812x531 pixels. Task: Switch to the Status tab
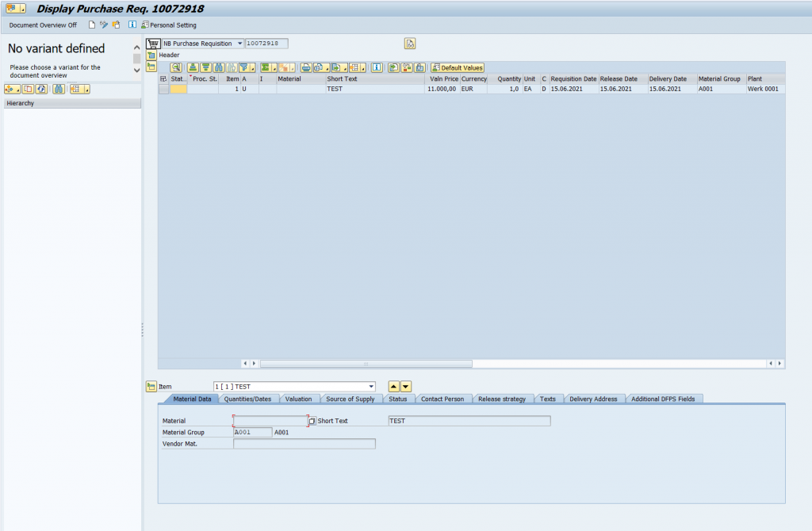pyautogui.click(x=398, y=399)
